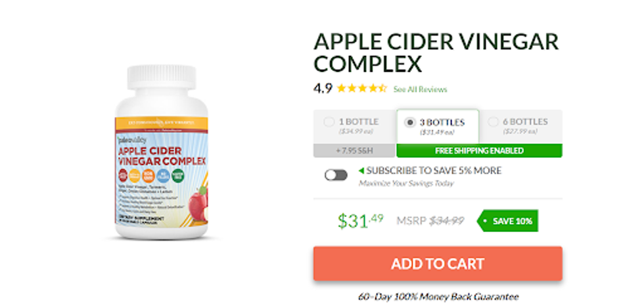Click the white bottle cap
Image resolution: width=644 pixels, height=303 pixels.
(x=162, y=77)
